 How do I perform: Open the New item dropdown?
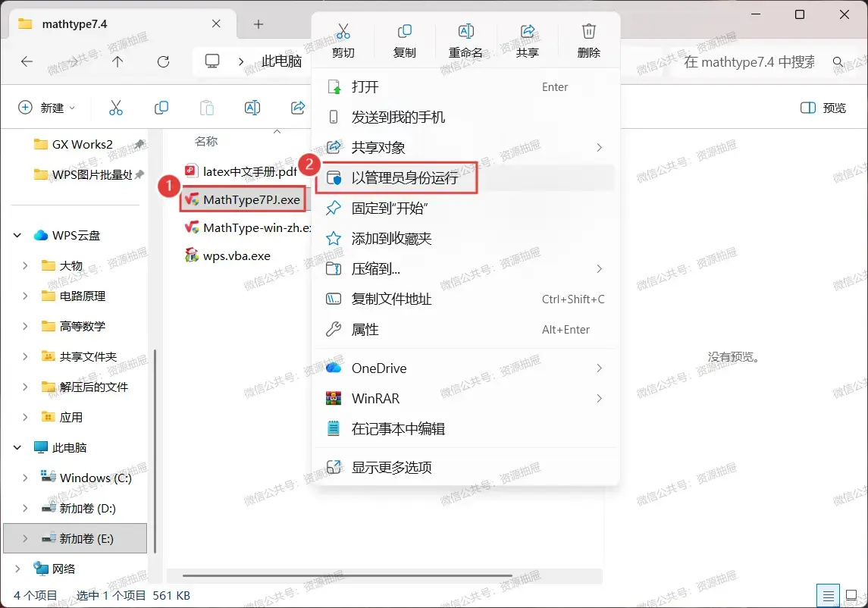46,108
